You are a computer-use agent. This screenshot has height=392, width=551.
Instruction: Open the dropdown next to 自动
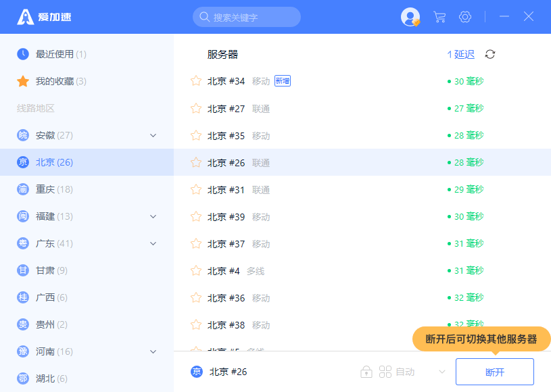click(x=442, y=372)
